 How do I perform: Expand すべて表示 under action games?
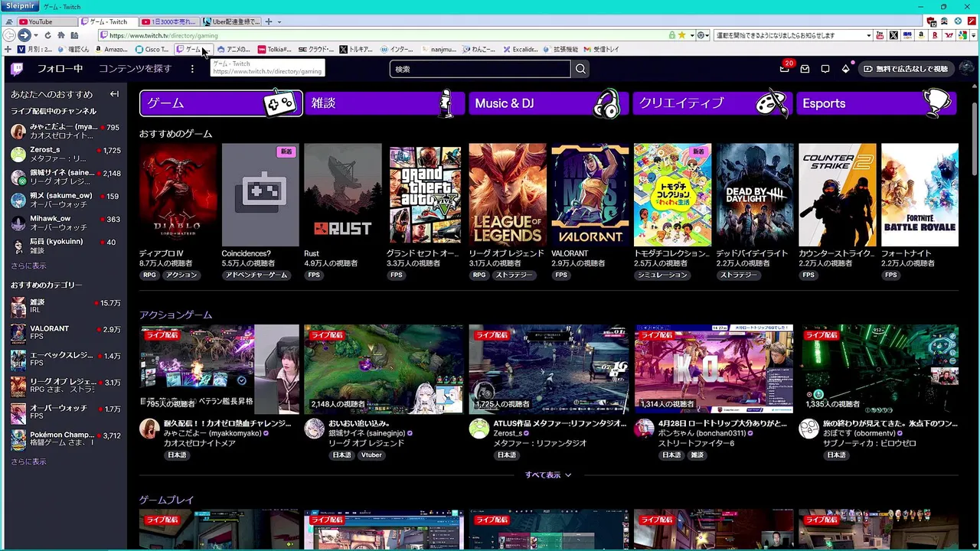pyautogui.click(x=548, y=475)
